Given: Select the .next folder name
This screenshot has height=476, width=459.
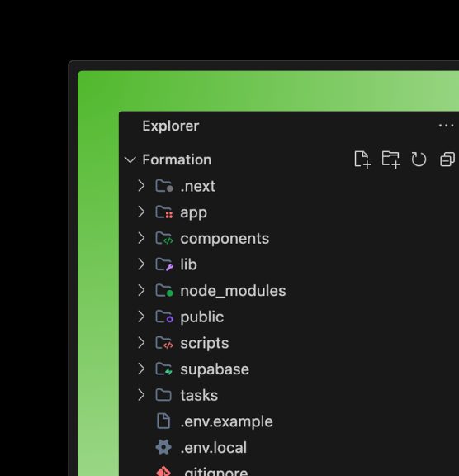Looking at the screenshot, I should coord(197,186).
